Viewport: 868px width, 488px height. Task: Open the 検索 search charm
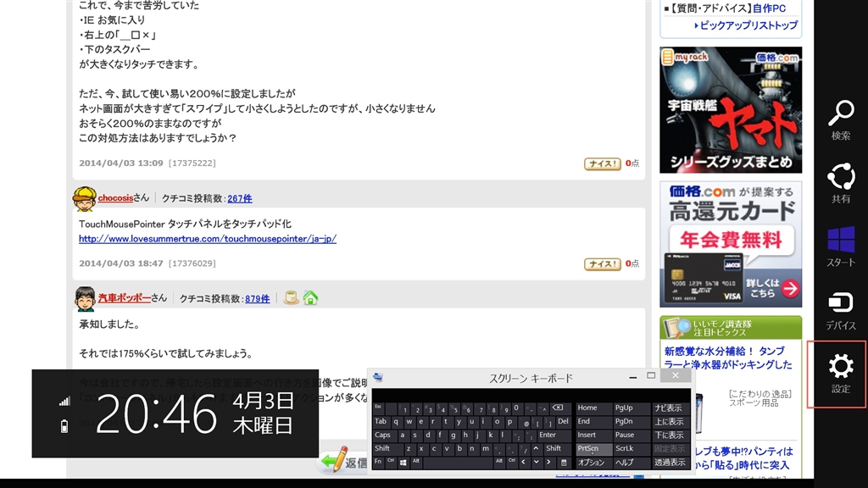coord(840,120)
